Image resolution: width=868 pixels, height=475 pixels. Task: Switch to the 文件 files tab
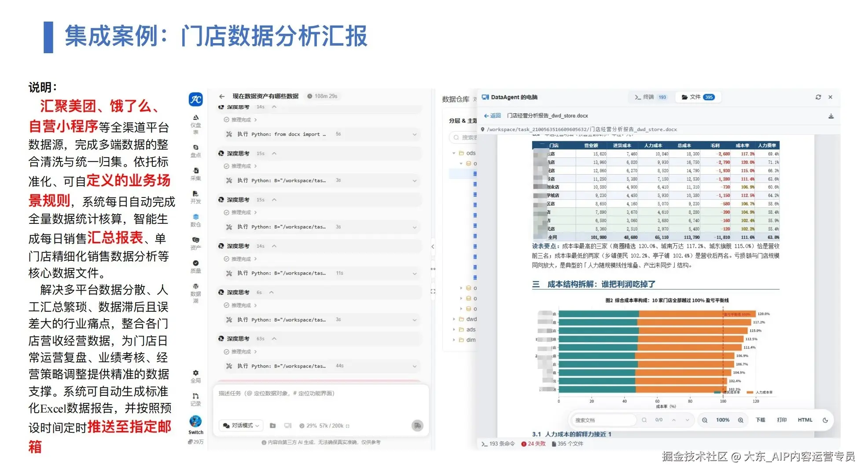pyautogui.click(x=698, y=97)
